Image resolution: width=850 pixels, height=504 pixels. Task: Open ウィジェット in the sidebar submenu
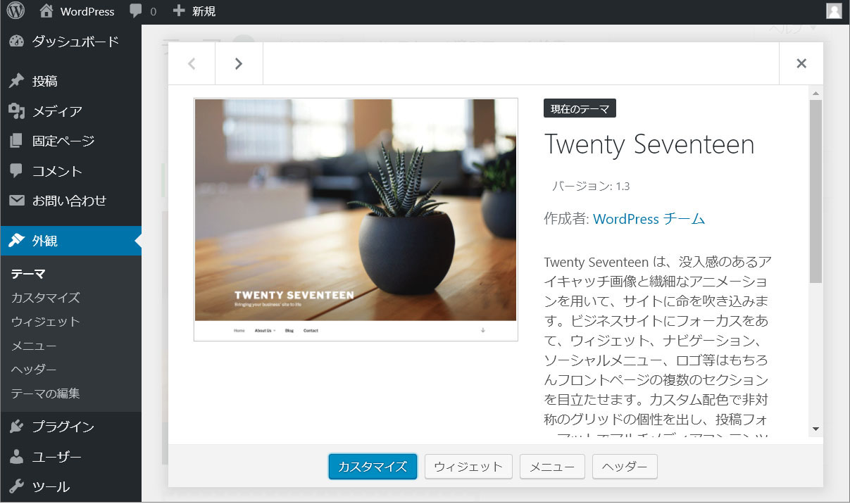coord(46,322)
